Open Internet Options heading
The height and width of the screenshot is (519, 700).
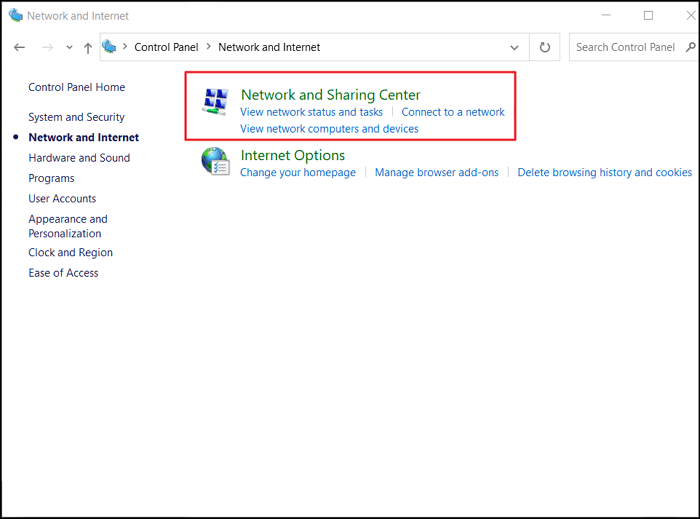click(x=292, y=155)
